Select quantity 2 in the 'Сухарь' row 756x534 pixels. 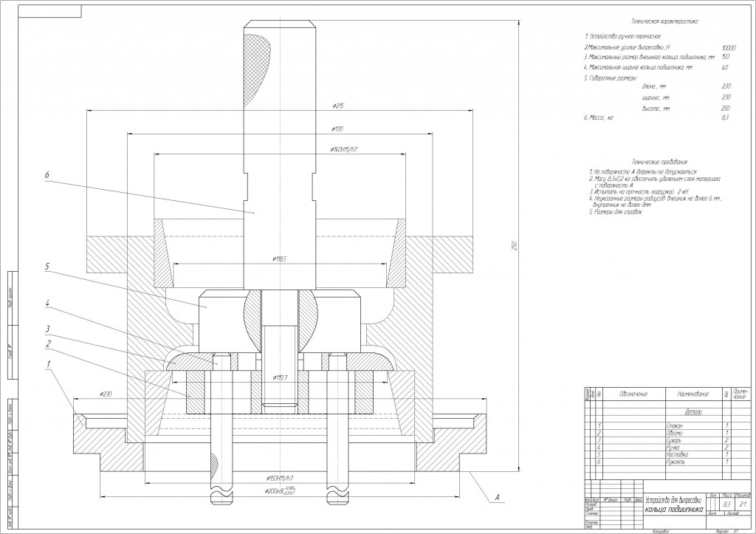click(726, 440)
